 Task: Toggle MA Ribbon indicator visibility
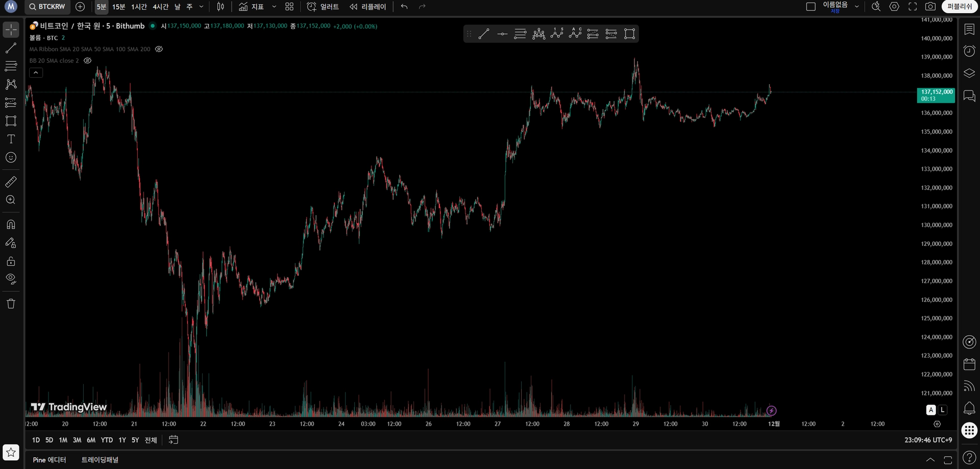[x=159, y=49]
